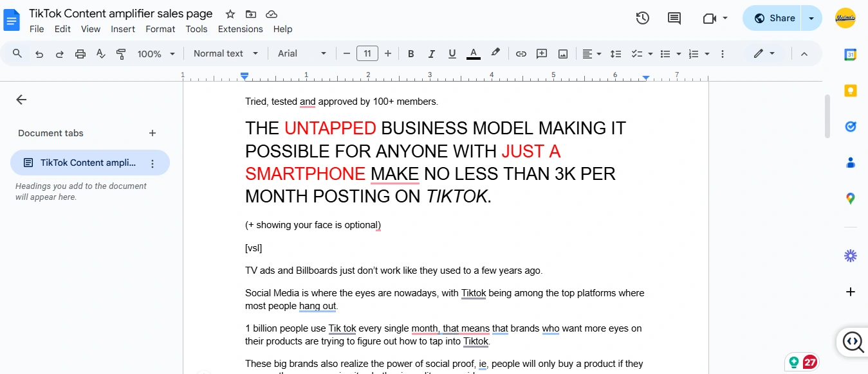Open the Tools menu
This screenshot has width=868, height=374.
pyautogui.click(x=196, y=29)
